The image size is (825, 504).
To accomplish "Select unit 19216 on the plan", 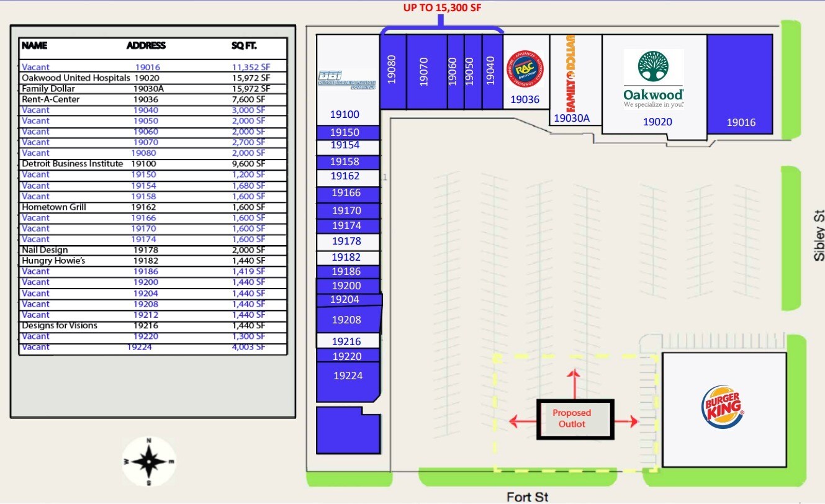I will coord(348,341).
